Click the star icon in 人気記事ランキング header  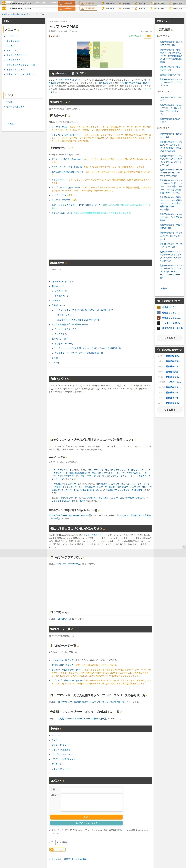[x=159, y=301]
